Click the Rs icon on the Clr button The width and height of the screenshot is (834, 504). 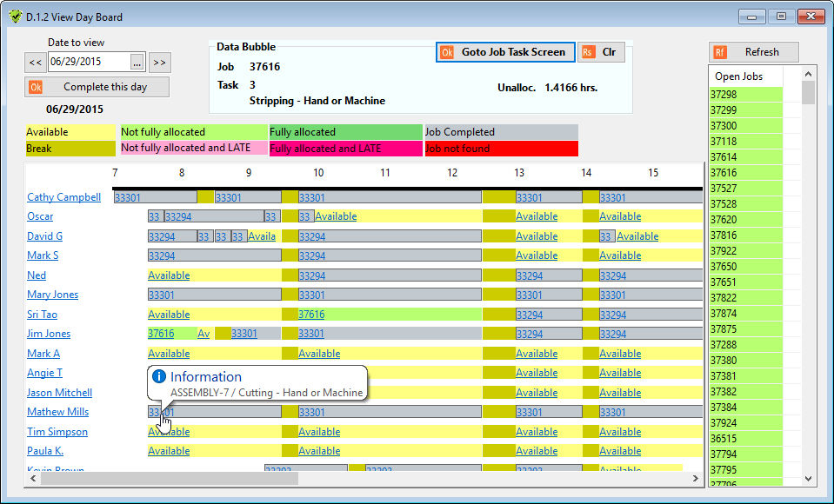tap(588, 52)
